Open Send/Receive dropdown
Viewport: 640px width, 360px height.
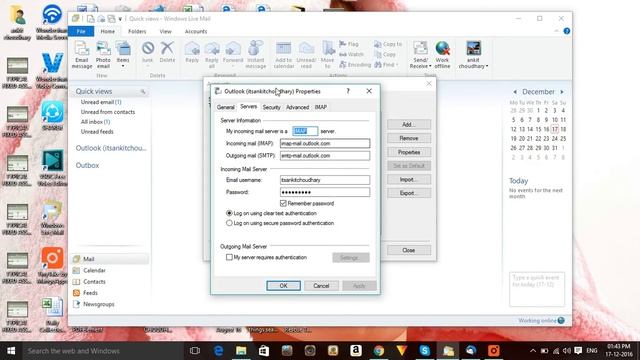click(x=420, y=55)
